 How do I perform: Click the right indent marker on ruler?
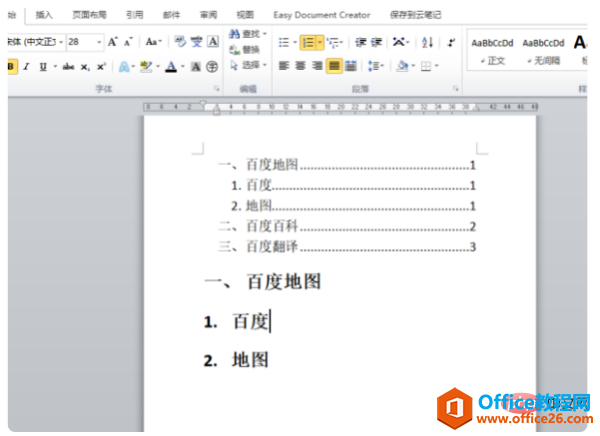pyautogui.click(x=476, y=109)
